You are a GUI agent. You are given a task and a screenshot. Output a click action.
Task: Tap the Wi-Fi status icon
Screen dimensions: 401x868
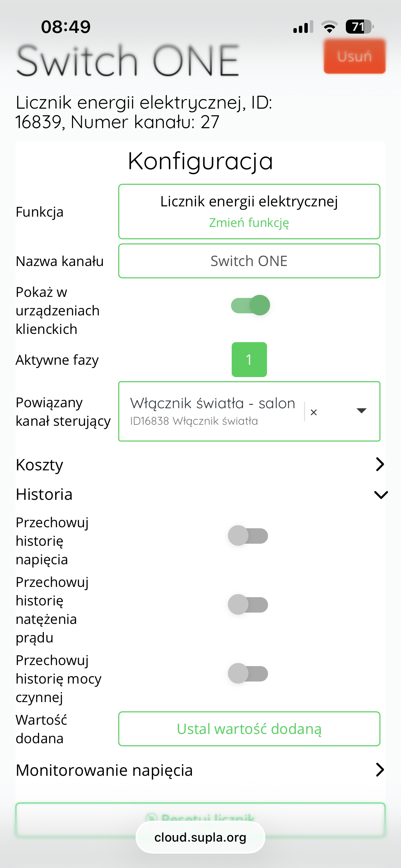(329, 27)
